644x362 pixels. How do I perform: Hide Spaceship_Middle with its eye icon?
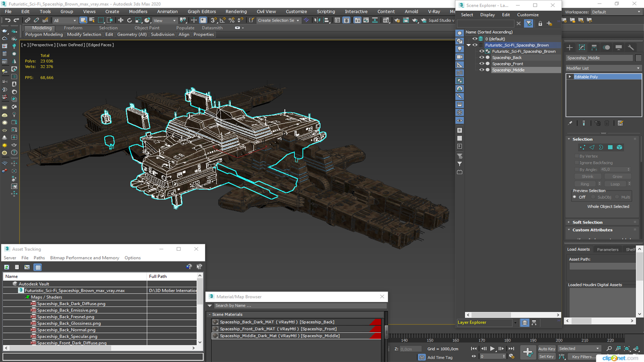482,70
